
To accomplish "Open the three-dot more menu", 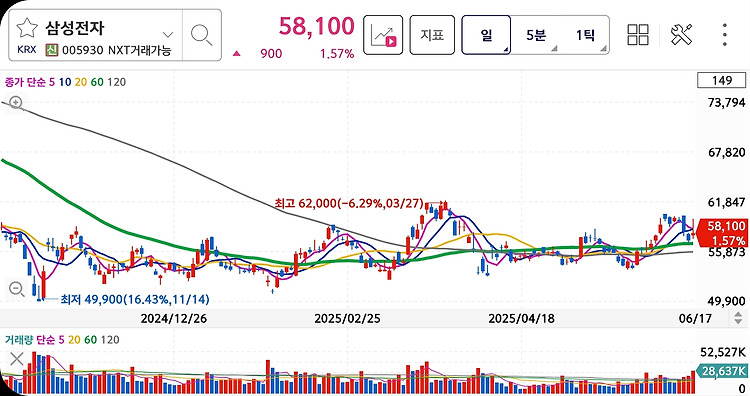I will coord(725,35).
